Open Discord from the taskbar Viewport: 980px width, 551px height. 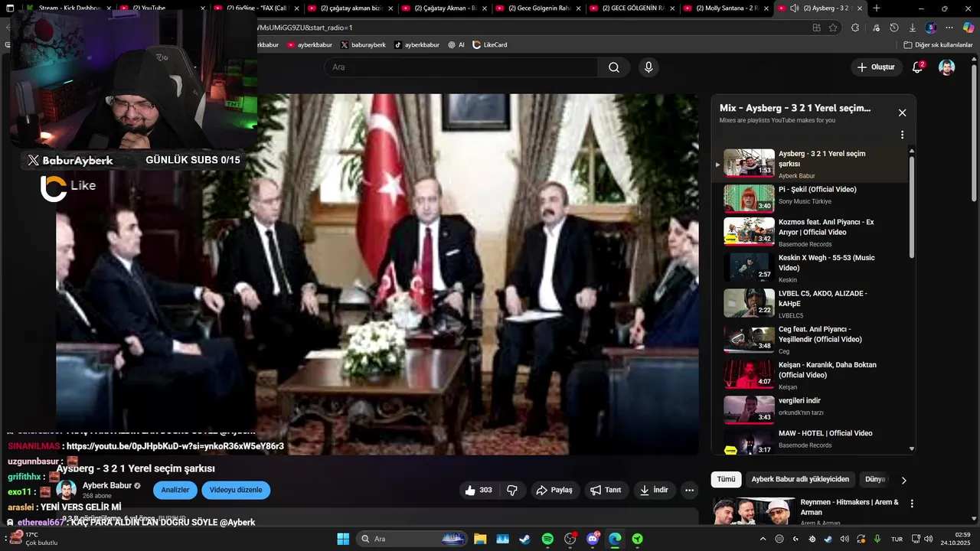tap(593, 539)
